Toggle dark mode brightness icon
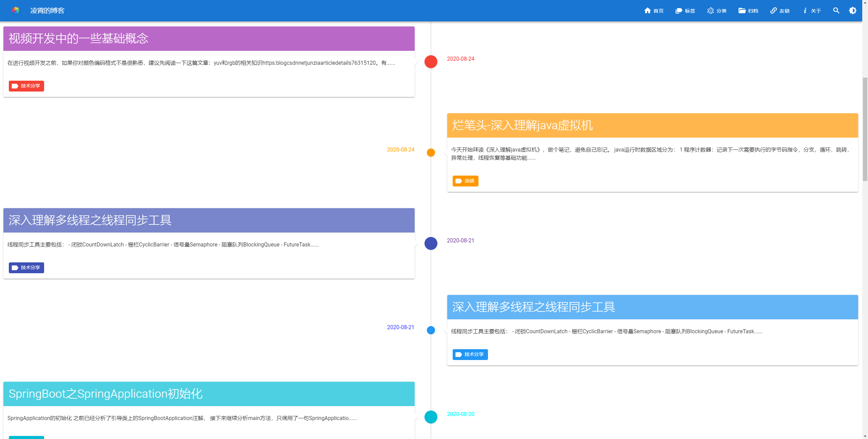 tap(852, 11)
